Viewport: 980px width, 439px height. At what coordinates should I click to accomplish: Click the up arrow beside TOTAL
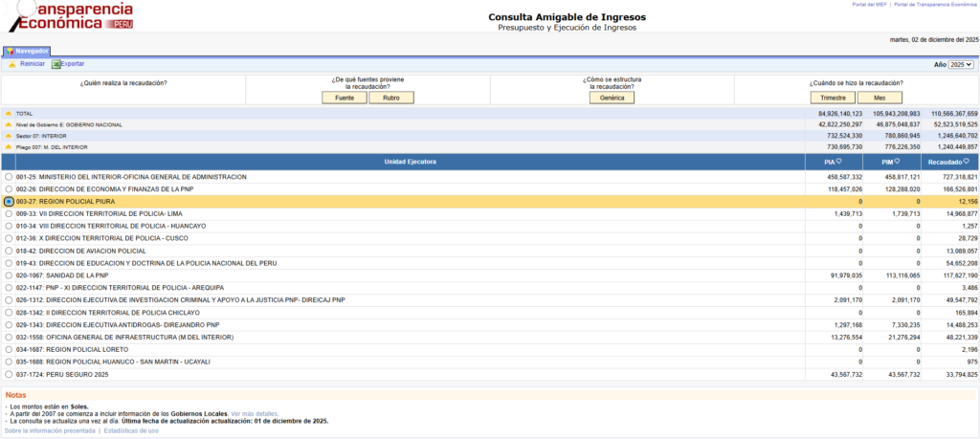point(9,113)
